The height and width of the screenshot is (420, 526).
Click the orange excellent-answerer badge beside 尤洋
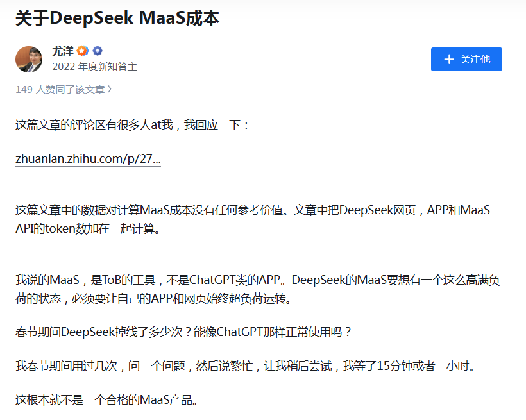click(82, 52)
